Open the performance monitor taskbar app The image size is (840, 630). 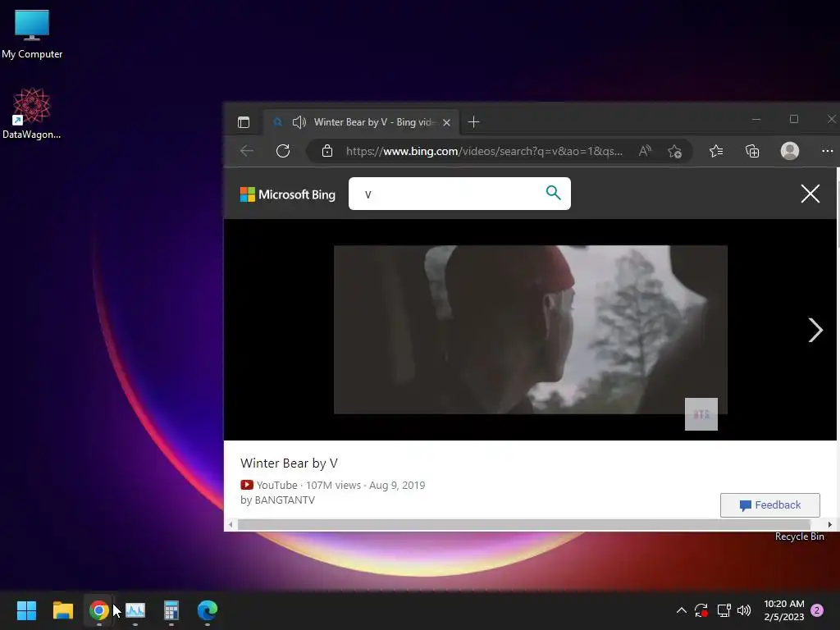tap(135, 610)
